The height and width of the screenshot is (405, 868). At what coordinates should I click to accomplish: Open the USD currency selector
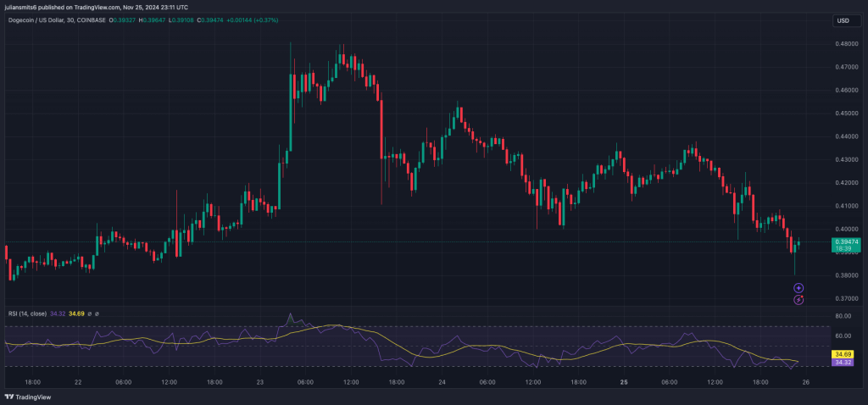click(x=843, y=20)
